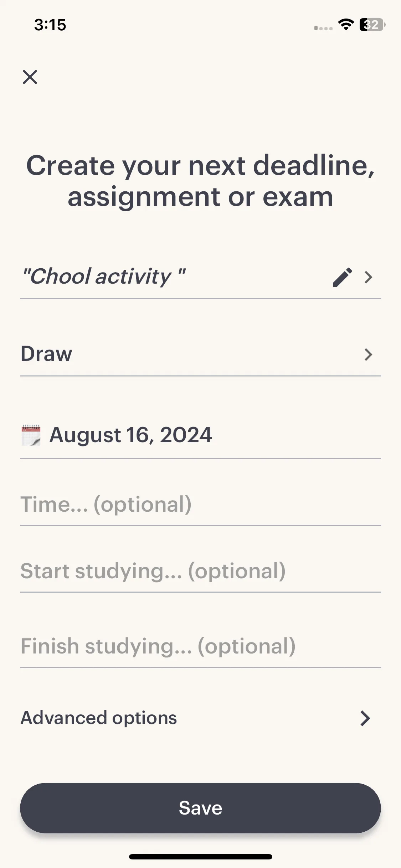Change the August 16, 2024 date
Image resolution: width=401 pixels, height=868 pixels.
[x=200, y=435]
